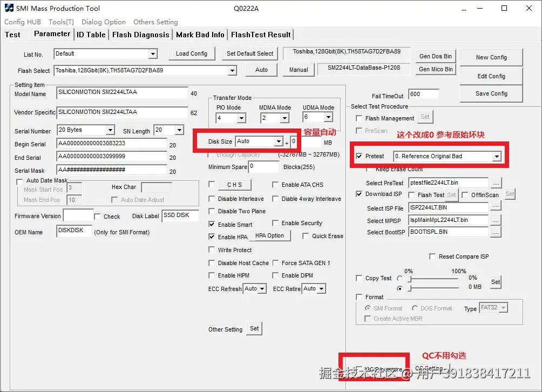Click the Begin Serial input field
The height and width of the screenshot is (392, 542).
tap(112, 144)
